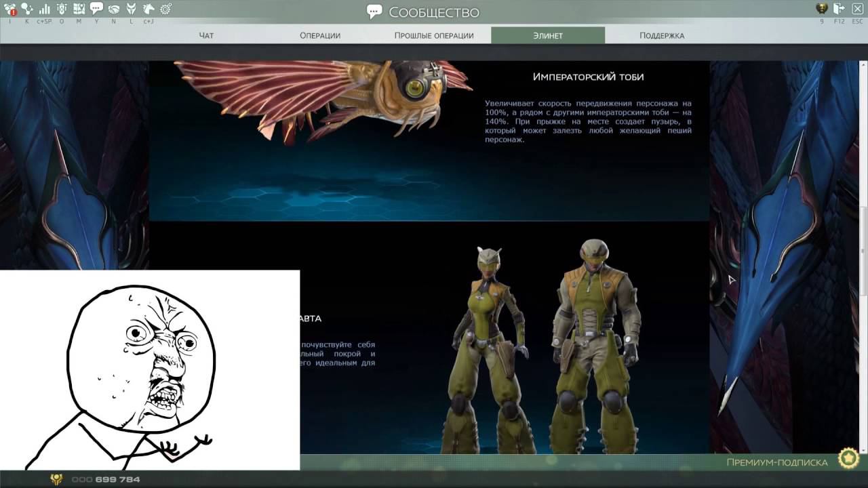868x488 pixels.
Task: Open the mask icon (L)
Action: [x=131, y=9]
